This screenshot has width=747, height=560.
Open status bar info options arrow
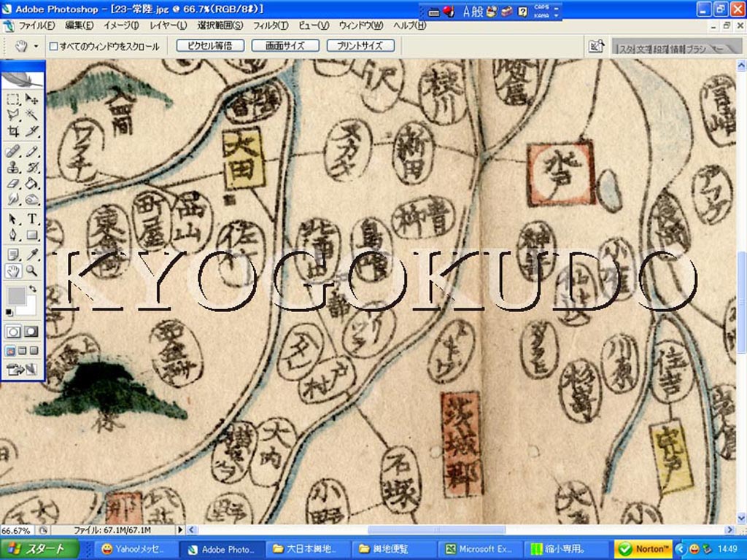[180, 529]
